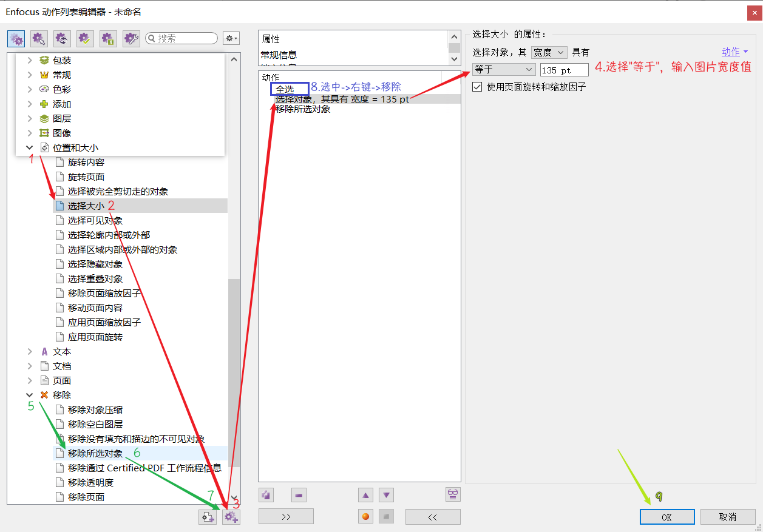Click the gear with refresh arrows icon
This screenshot has height=532, width=763.
tap(62, 38)
